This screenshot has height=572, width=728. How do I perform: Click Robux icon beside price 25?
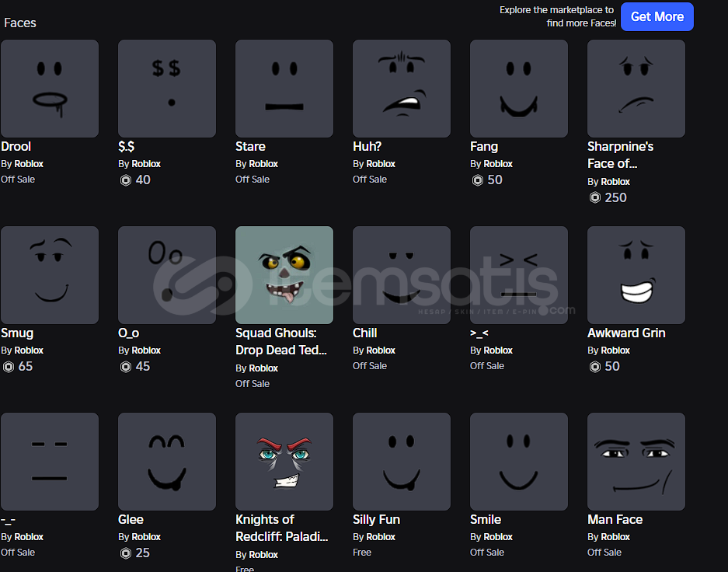(x=126, y=553)
